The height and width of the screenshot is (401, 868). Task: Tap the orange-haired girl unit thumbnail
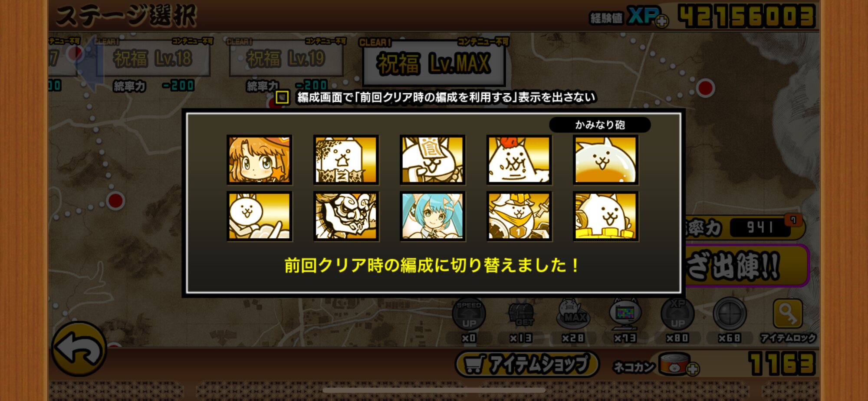tap(260, 160)
